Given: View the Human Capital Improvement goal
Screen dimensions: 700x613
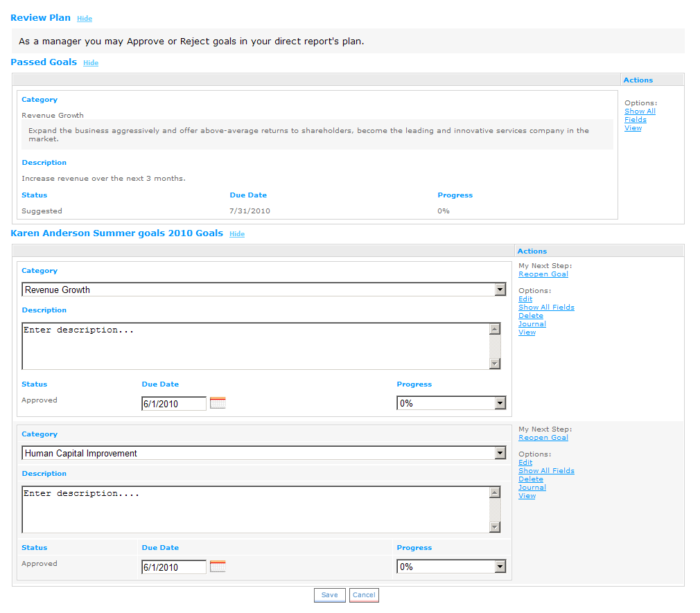Looking at the screenshot, I should (527, 496).
